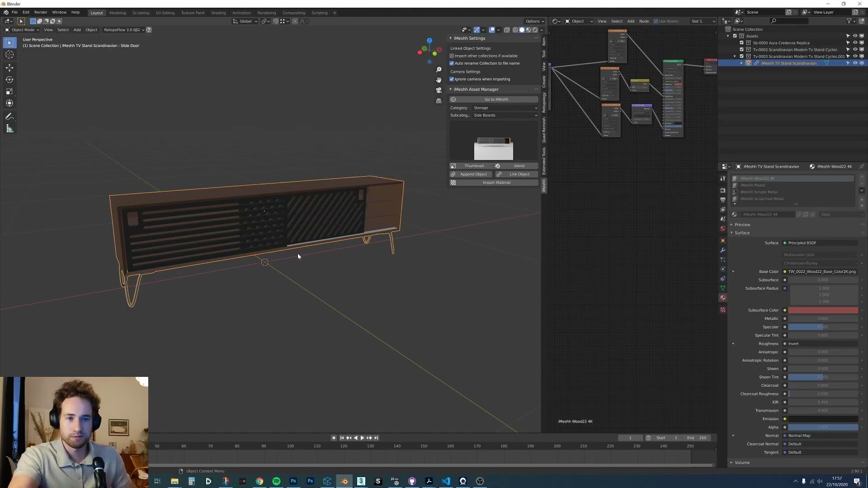Toggle Use Nodes checkbox in node editor
This screenshot has height=488, width=868.
[x=656, y=21]
